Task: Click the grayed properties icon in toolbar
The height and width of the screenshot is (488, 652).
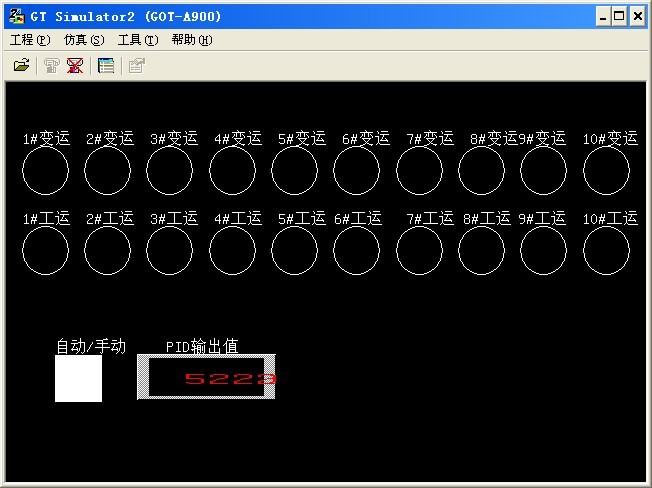Action: (x=136, y=66)
